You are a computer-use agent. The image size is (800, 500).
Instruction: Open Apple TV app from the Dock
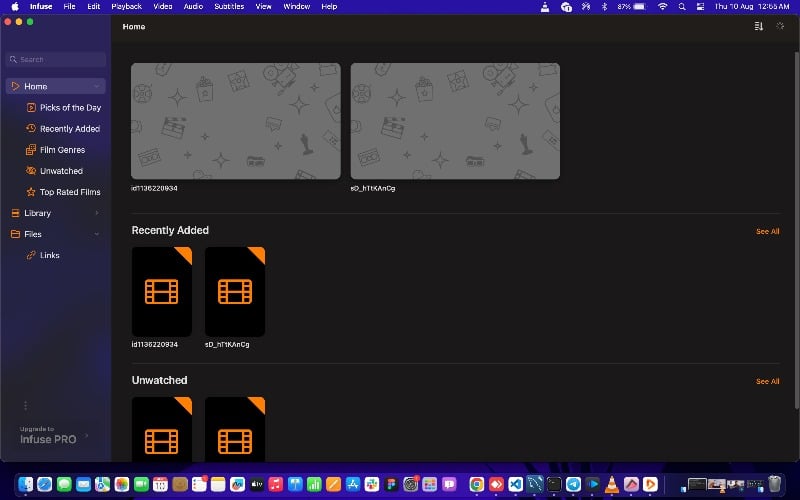257,484
